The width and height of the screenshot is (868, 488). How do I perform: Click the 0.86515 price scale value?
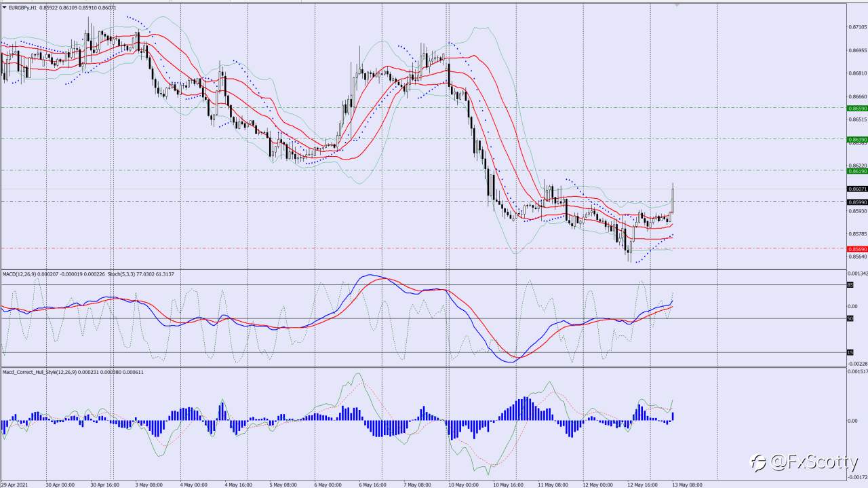(x=857, y=119)
